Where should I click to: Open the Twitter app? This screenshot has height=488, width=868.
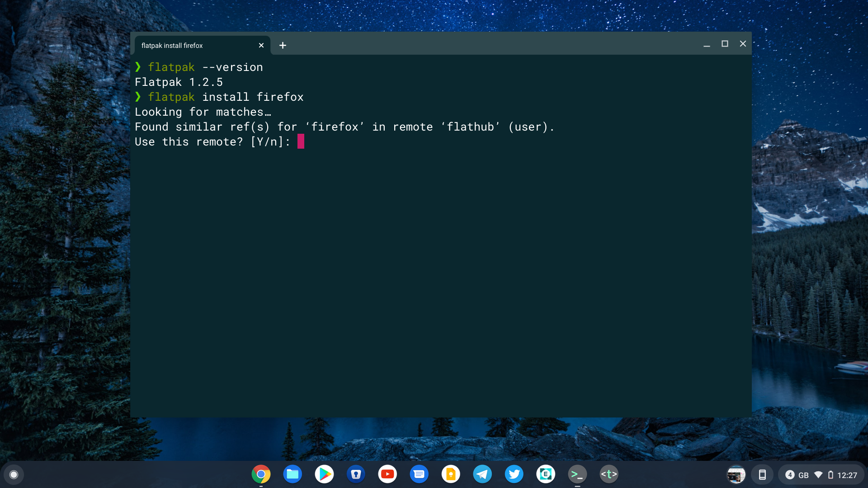(x=514, y=474)
